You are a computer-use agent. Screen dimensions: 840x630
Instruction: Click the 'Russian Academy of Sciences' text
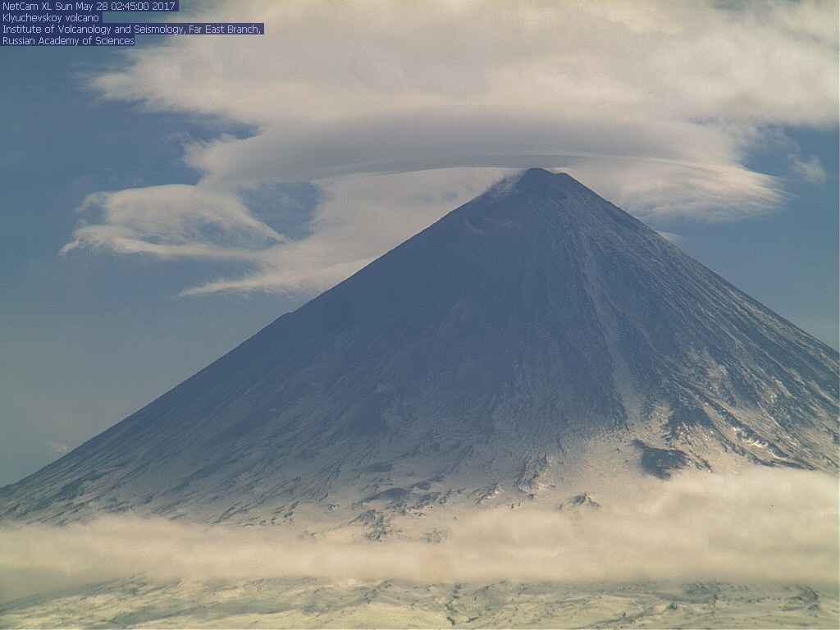pos(67,41)
